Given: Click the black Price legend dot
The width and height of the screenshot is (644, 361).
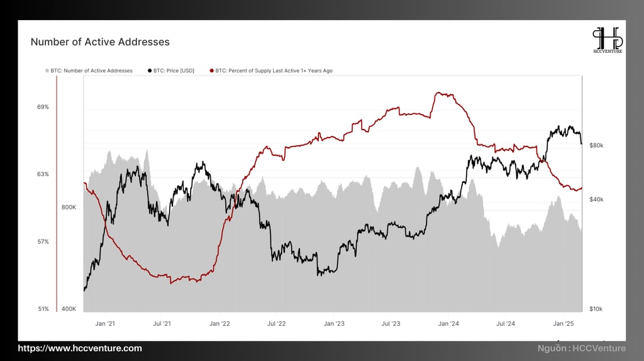Looking at the screenshot, I should click(150, 70).
